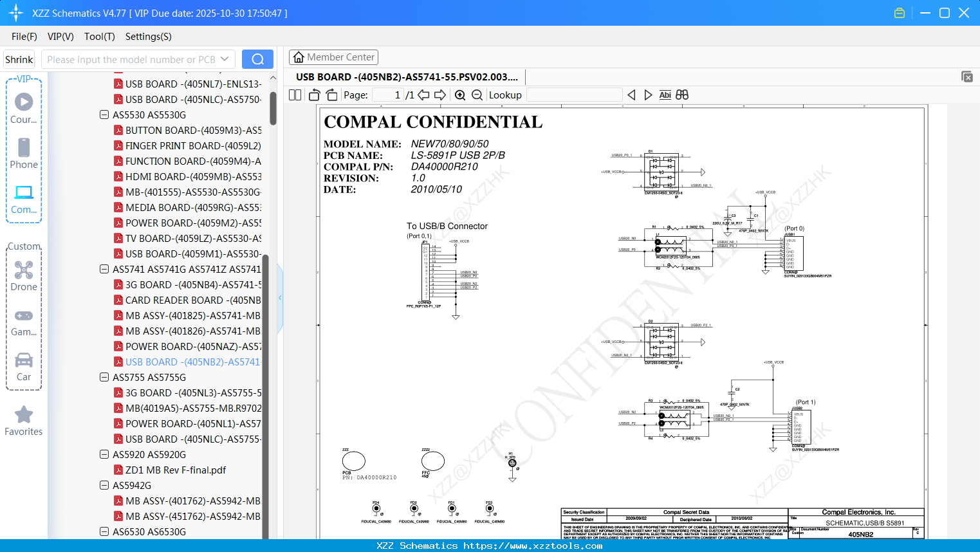
Task: Click the Lookup text field
Action: tap(574, 95)
